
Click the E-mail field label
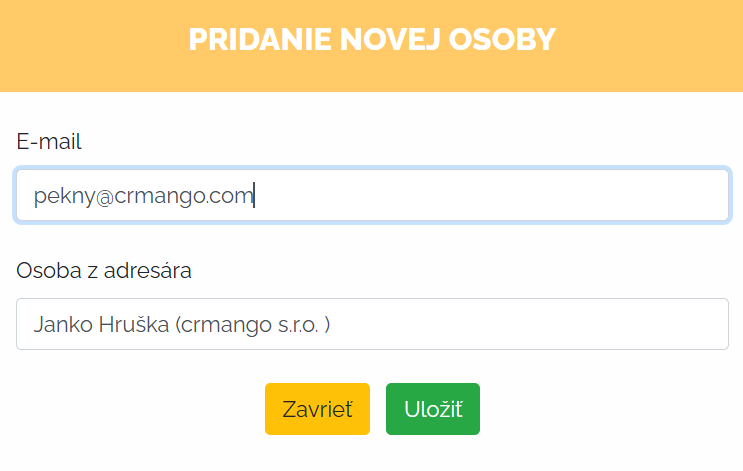[x=49, y=142]
